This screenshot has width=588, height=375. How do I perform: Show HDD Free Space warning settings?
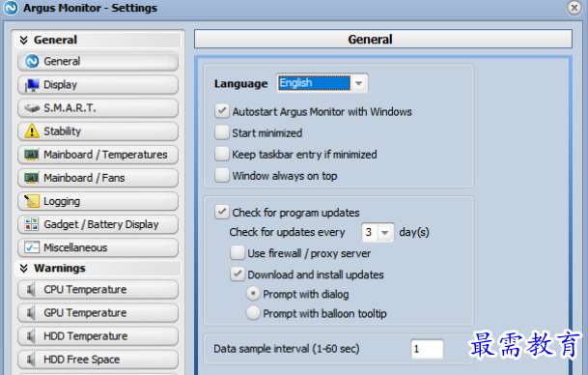[98, 360]
